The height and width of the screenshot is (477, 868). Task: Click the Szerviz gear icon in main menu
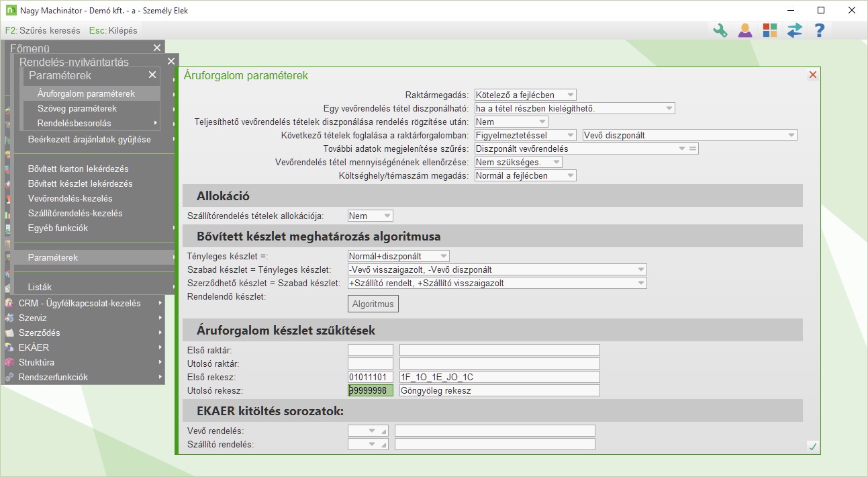point(9,318)
